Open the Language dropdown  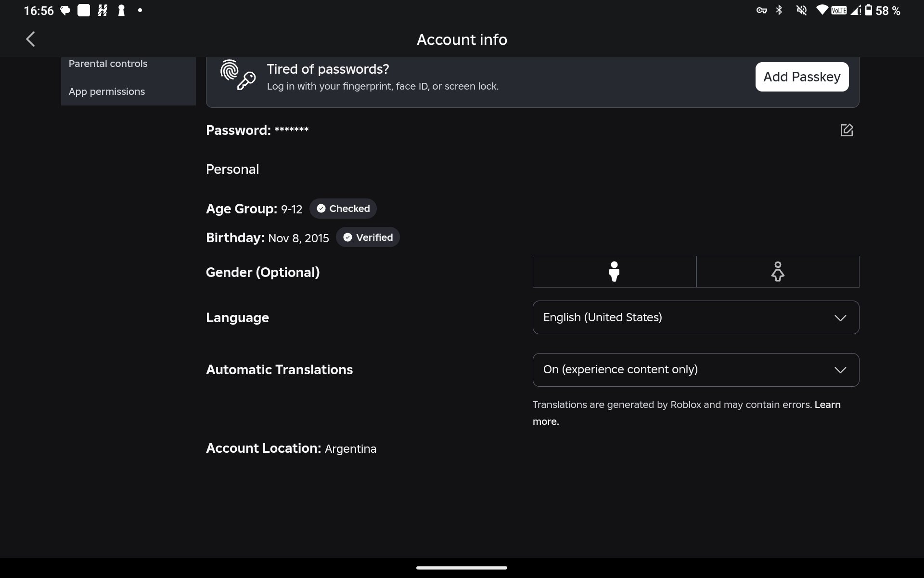[696, 317]
